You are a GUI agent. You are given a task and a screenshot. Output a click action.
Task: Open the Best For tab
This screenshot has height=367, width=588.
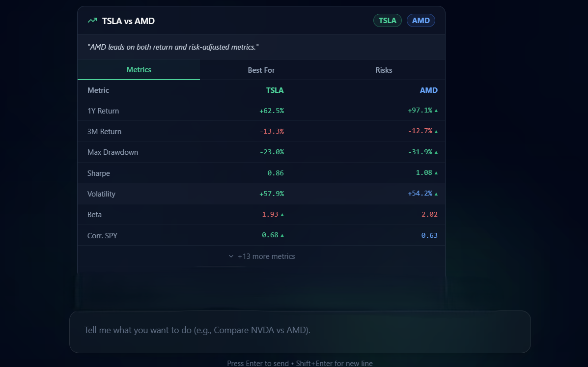pos(261,70)
